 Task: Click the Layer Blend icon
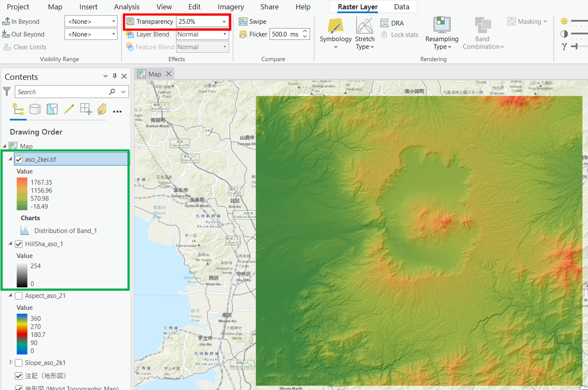click(x=130, y=34)
